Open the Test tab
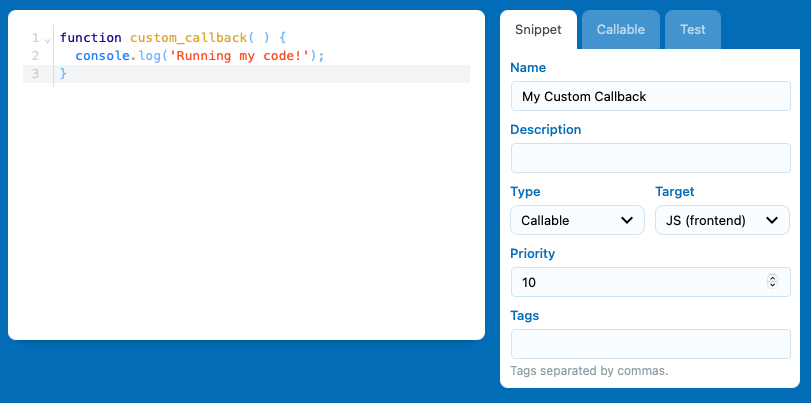The image size is (811, 403). (x=693, y=29)
